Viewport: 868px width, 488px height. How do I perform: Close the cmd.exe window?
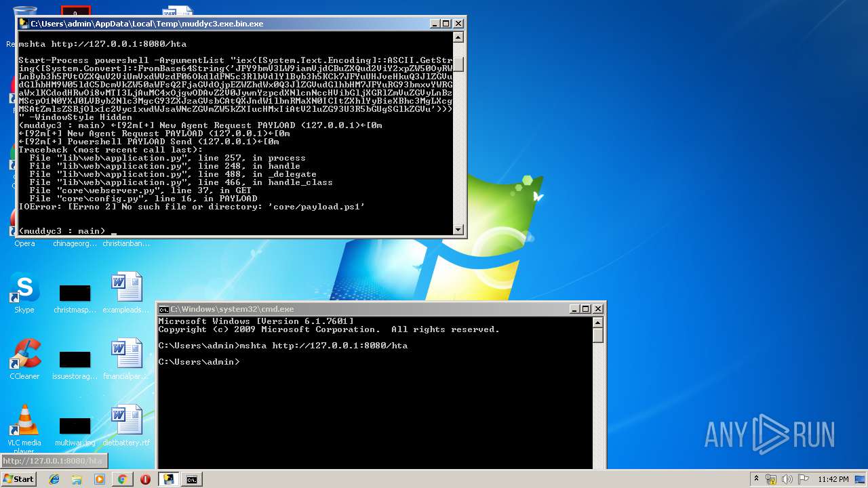click(597, 309)
